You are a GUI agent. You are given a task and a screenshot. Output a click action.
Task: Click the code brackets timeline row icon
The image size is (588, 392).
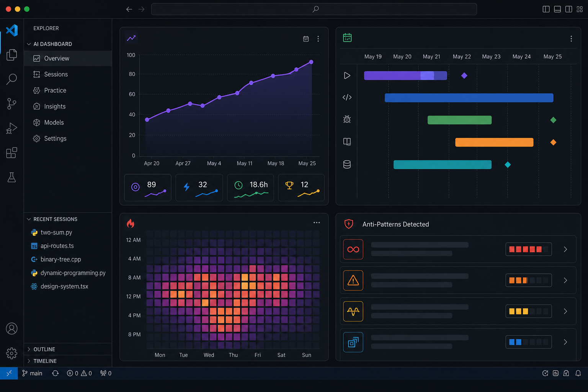point(347,97)
